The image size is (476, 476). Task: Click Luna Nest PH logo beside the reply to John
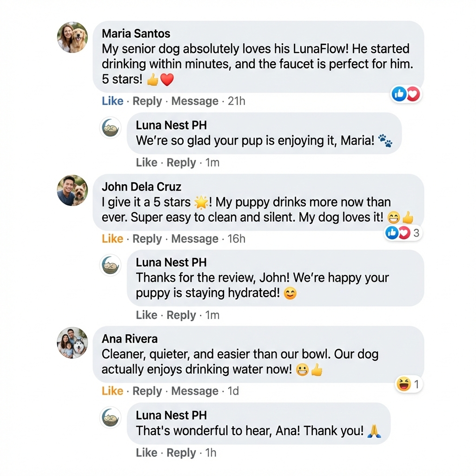tap(111, 265)
